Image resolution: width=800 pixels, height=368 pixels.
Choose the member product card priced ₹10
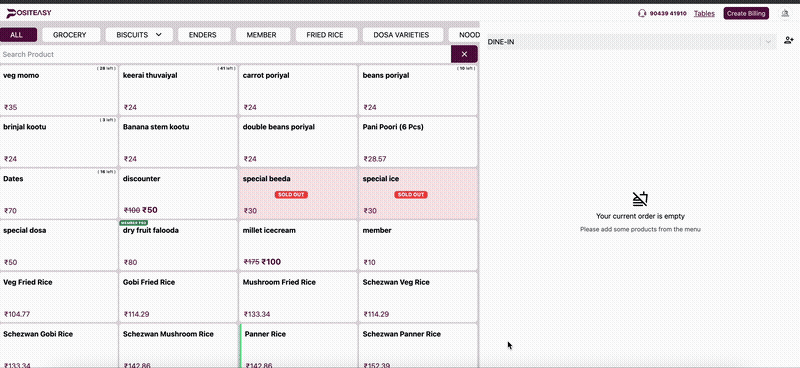418,245
